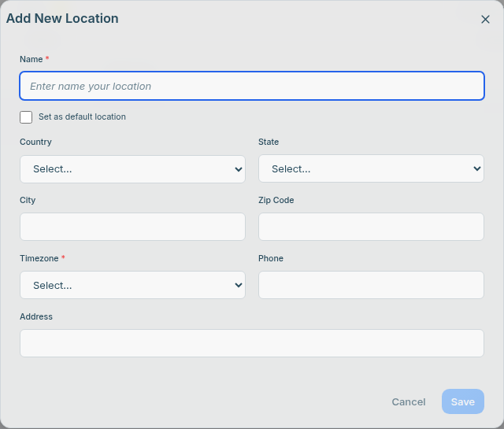This screenshot has width=504, height=429.
Task: Click the Zip Code input field
Action: tap(371, 227)
